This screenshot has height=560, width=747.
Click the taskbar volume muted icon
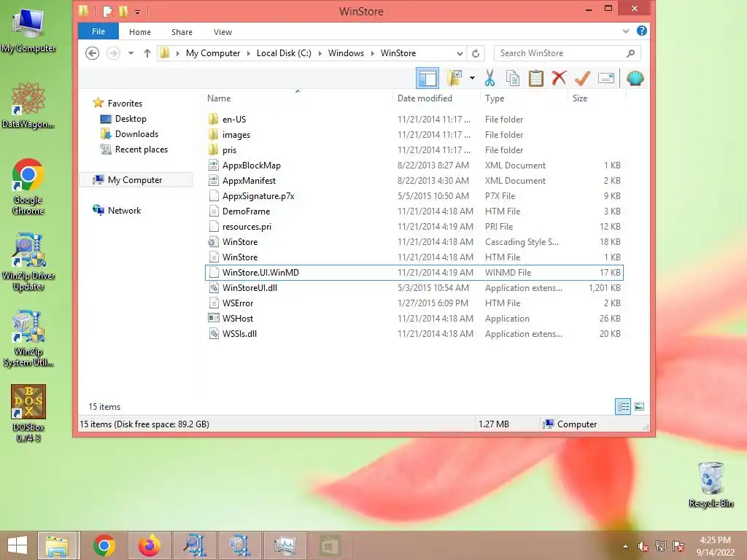(x=643, y=546)
